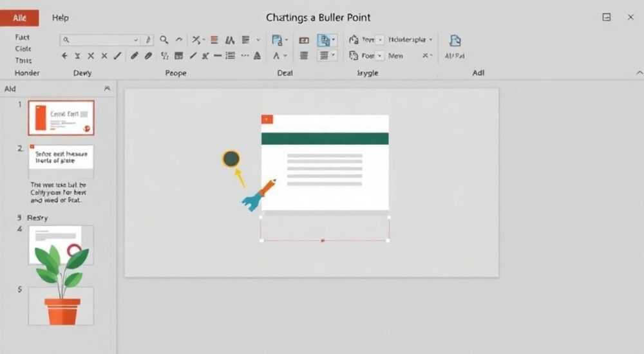
Task: Click the left back arrow icon
Action: tap(64, 55)
